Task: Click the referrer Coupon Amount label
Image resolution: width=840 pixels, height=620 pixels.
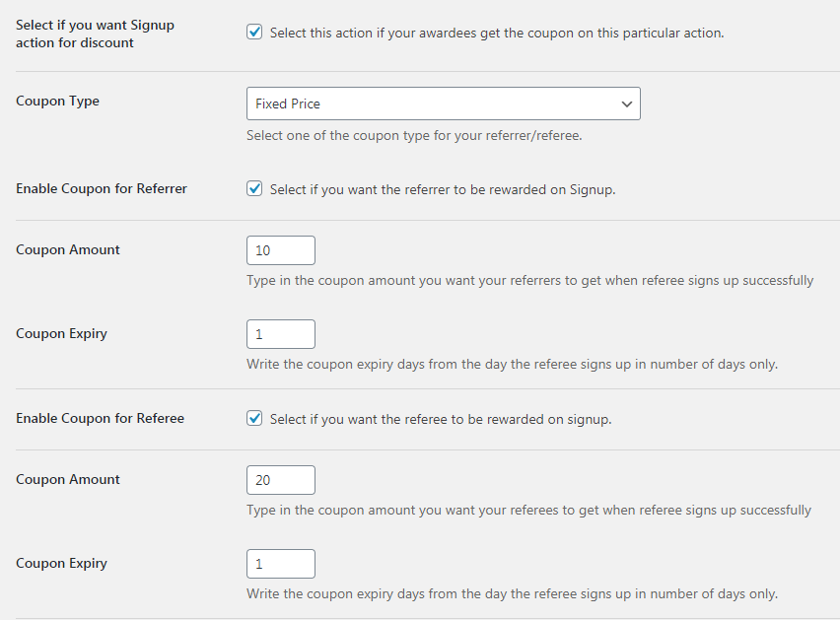Action: (x=67, y=249)
